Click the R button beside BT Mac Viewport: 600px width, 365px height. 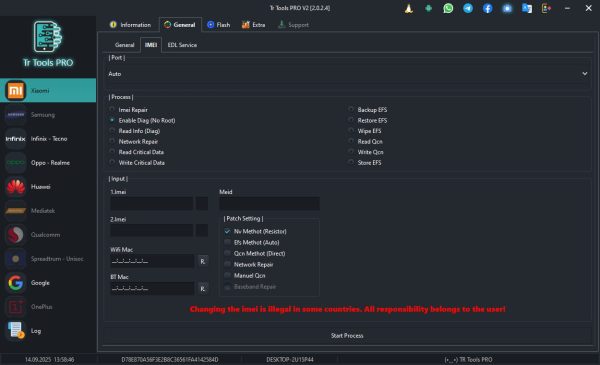point(202,288)
